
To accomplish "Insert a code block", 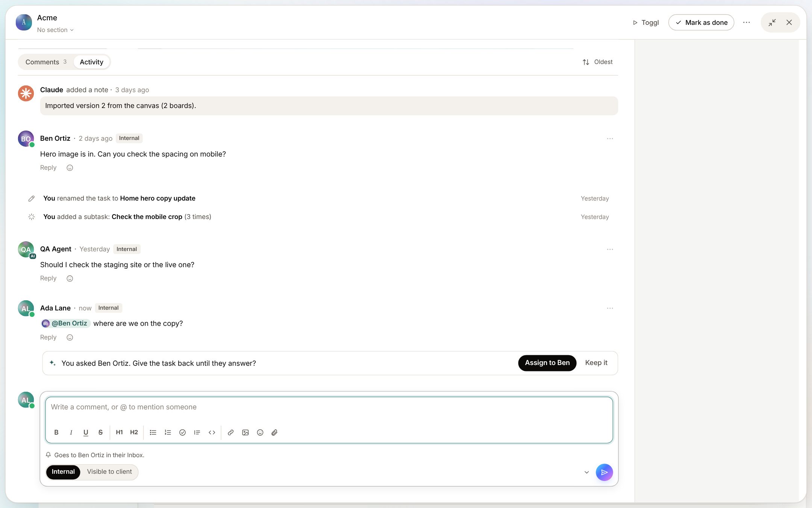I will coord(212,432).
